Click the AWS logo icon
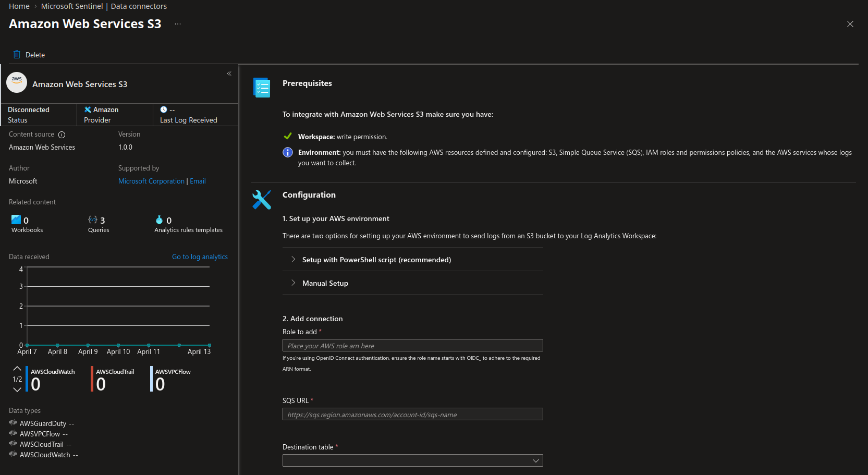 point(17,82)
